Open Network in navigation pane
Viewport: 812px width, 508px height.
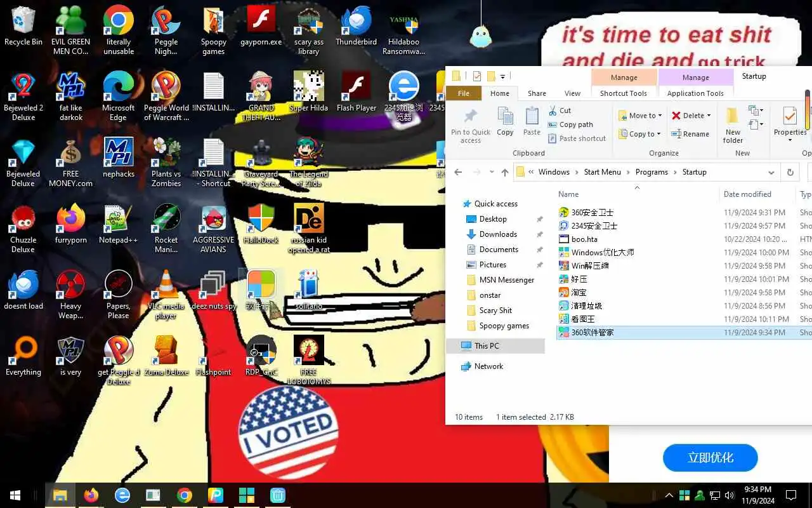(488, 366)
